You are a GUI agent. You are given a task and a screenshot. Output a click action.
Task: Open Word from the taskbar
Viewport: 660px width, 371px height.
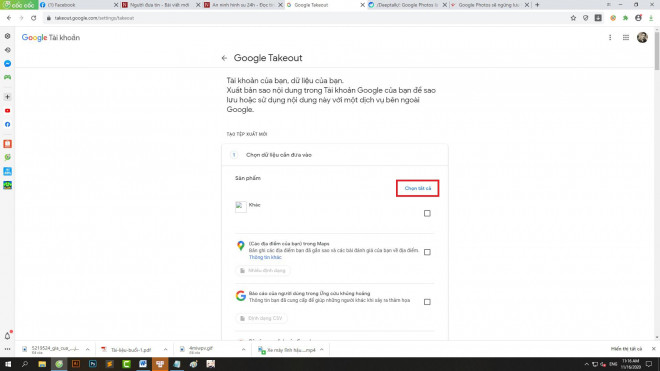[143, 364]
